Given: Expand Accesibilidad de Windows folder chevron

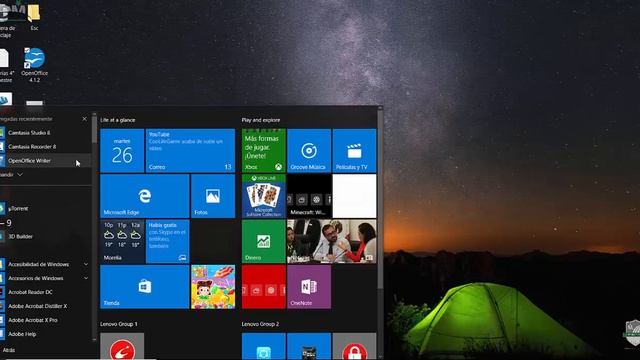Looking at the screenshot, I should 86,264.
